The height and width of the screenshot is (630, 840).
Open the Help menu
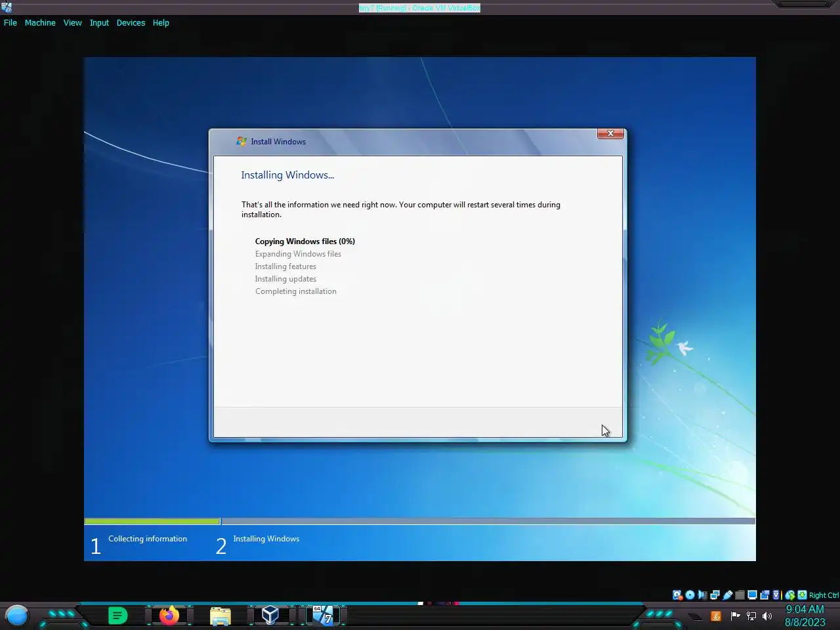[x=161, y=22]
